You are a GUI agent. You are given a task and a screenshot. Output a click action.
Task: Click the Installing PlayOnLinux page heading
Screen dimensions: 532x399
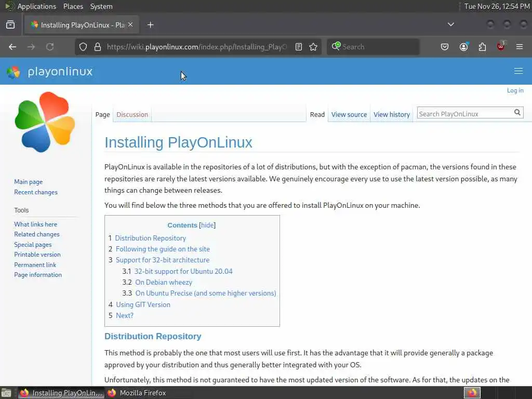click(178, 142)
